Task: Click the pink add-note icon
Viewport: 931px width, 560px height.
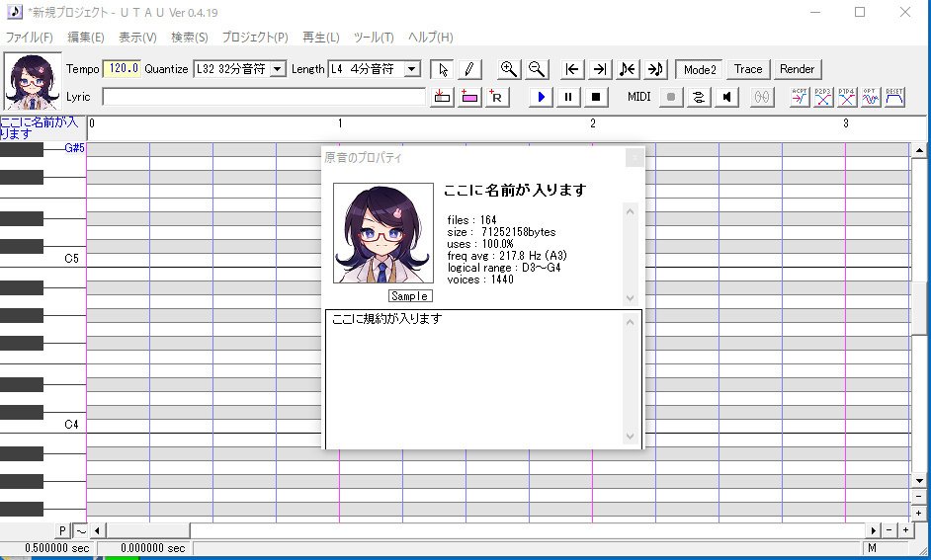Action: [x=469, y=97]
